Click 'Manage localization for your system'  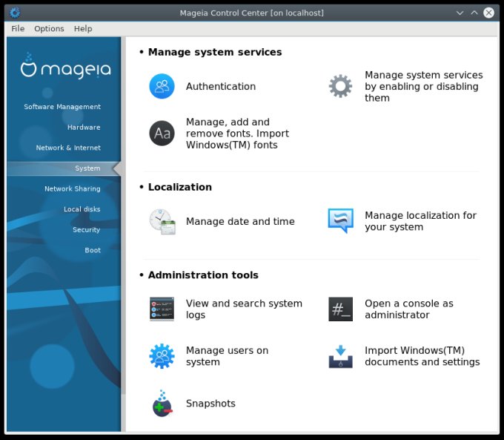pyautogui.click(x=420, y=221)
